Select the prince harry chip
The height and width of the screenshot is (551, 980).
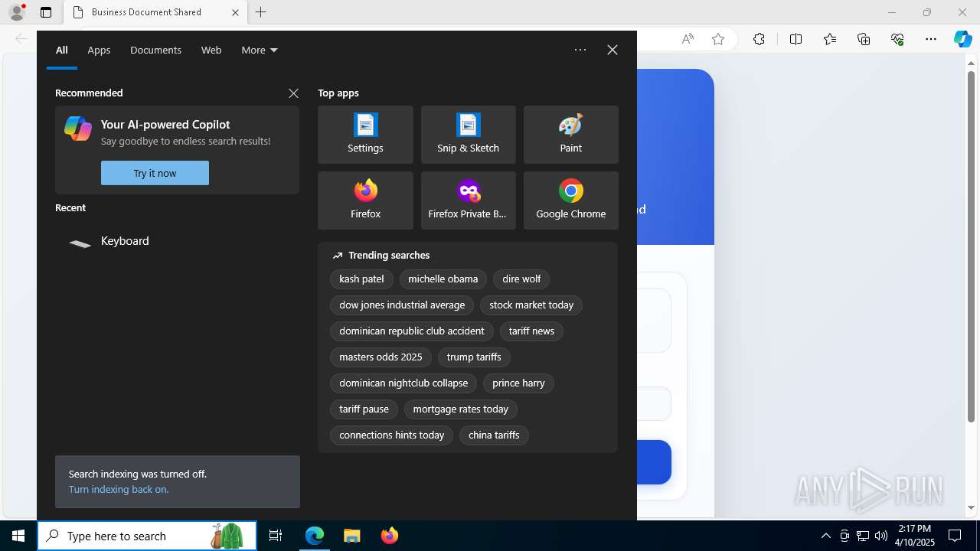pos(518,383)
